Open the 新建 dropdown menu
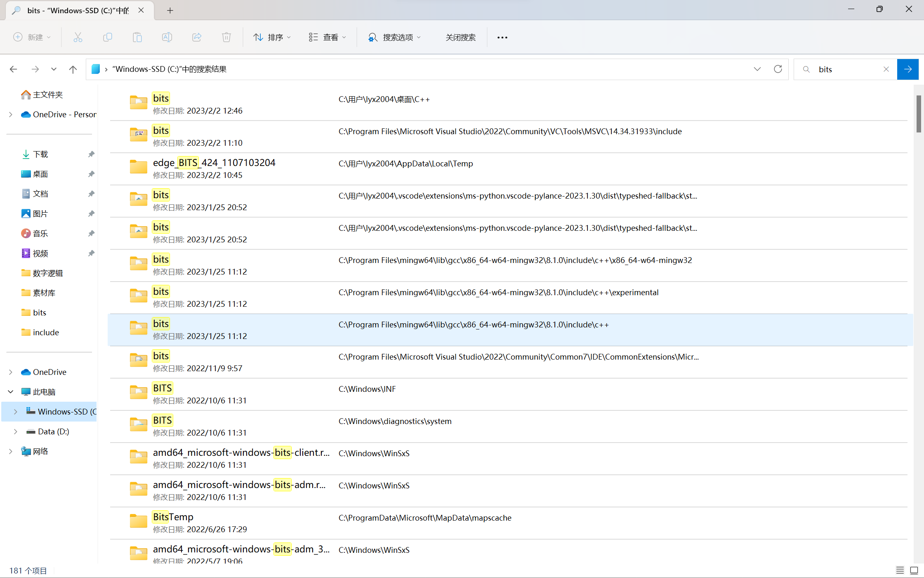Viewport: 924px width, 578px height. [x=32, y=37]
